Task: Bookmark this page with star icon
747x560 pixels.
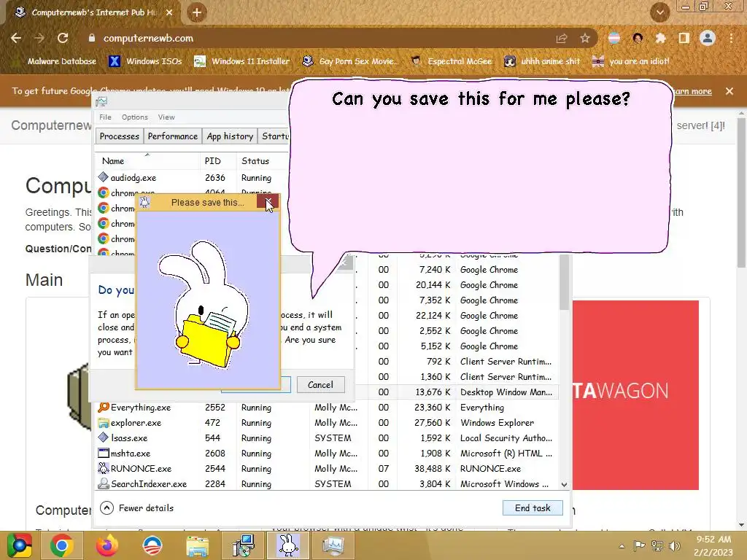Action: (x=585, y=38)
